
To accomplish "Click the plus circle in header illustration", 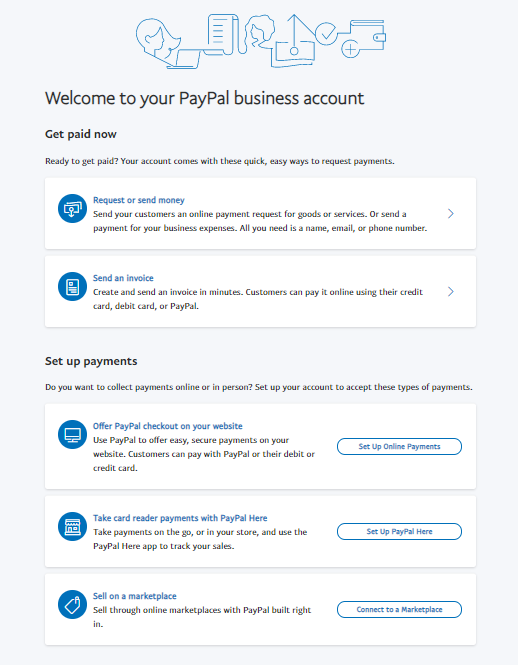I will coord(350,49).
